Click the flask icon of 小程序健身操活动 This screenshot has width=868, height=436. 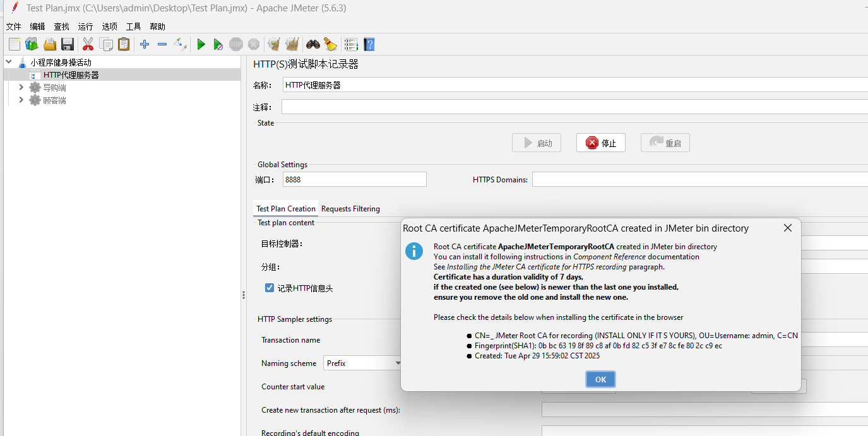coord(22,62)
